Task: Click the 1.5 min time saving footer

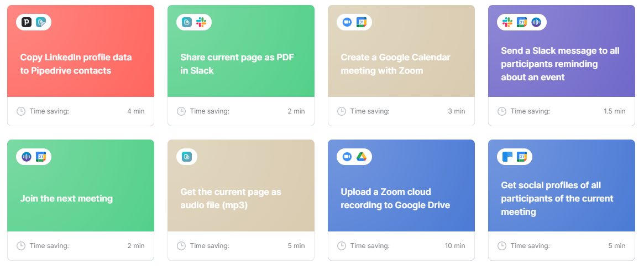Action: tap(562, 111)
